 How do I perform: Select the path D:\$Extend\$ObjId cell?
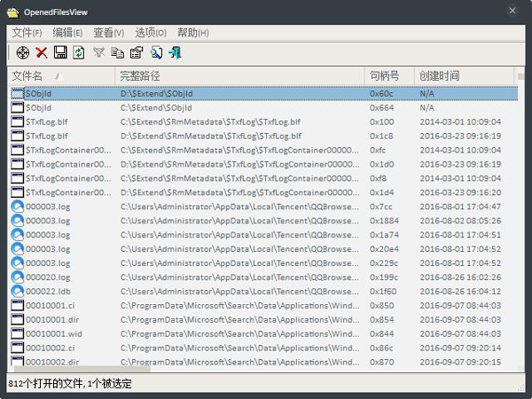click(x=156, y=93)
